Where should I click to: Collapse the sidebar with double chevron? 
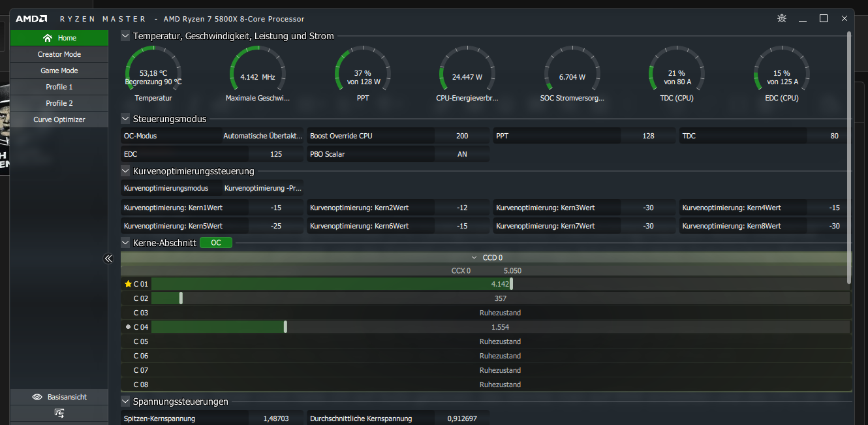[x=108, y=259]
